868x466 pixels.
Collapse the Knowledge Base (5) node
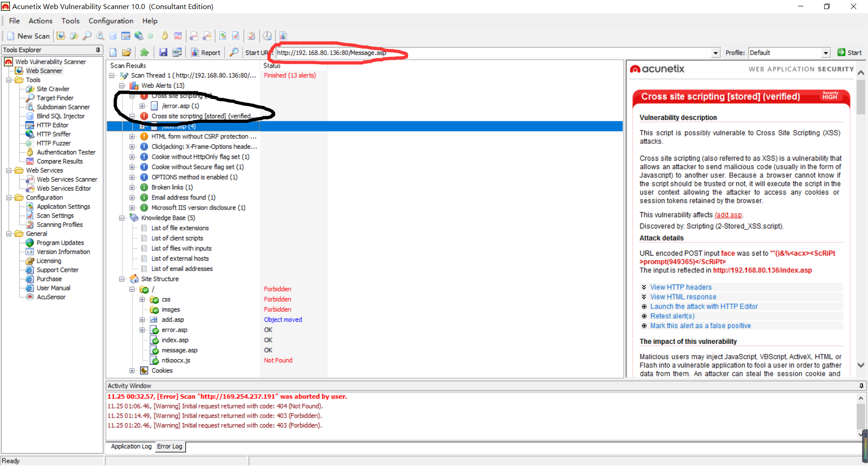(122, 218)
